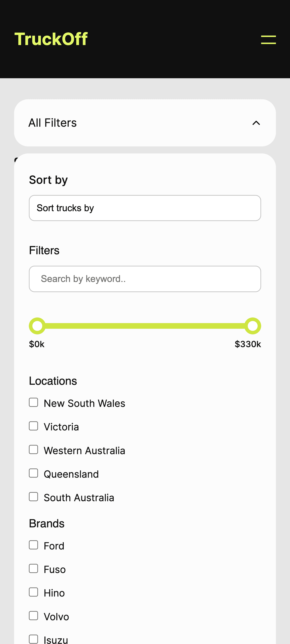Check the New South Wales checkbox
Viewport: 290px width, 644px height.
pos(34,402)
